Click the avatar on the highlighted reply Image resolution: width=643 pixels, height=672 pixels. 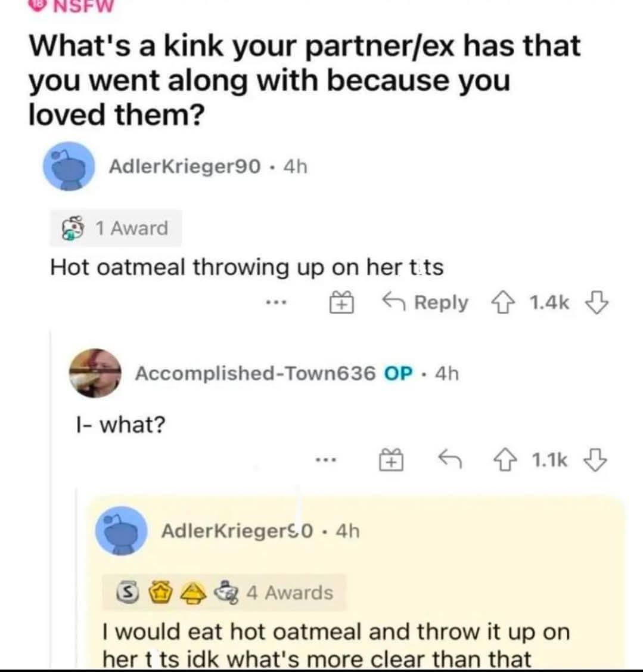point(122,531)
